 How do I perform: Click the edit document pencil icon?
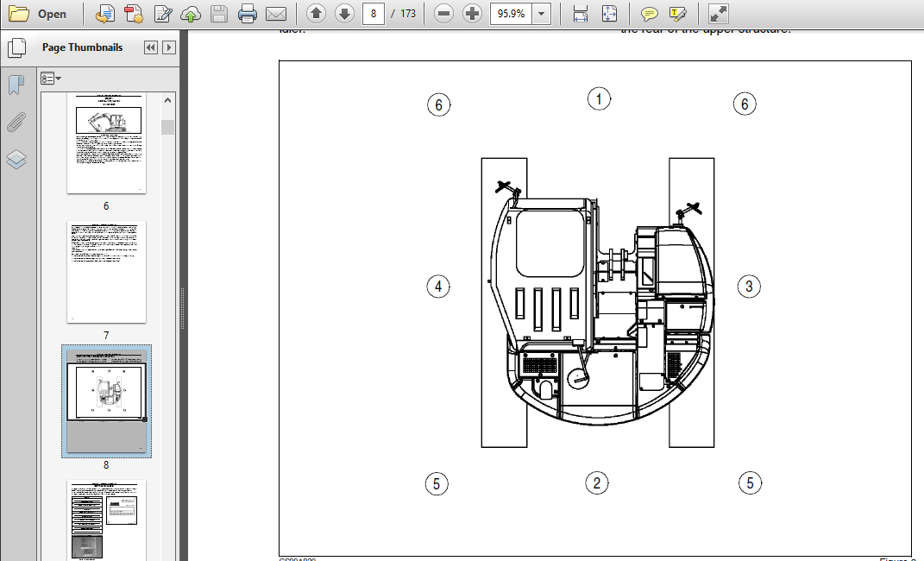(x=162, y=14)
